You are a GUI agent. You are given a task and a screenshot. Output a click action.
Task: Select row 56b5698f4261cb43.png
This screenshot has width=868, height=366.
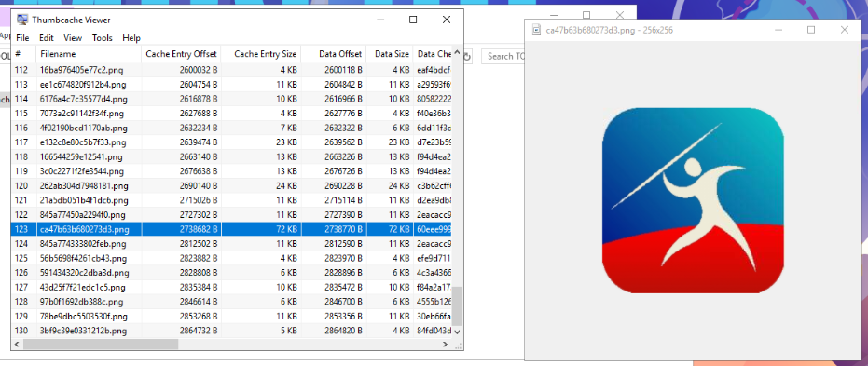pyautogui.click(x=231, y=258)
